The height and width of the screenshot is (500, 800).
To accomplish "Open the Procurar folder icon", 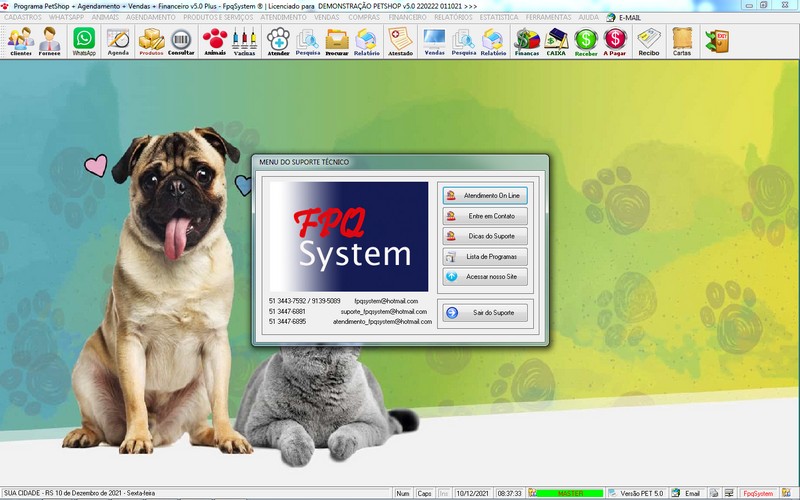I will click(x=337, y=41).
